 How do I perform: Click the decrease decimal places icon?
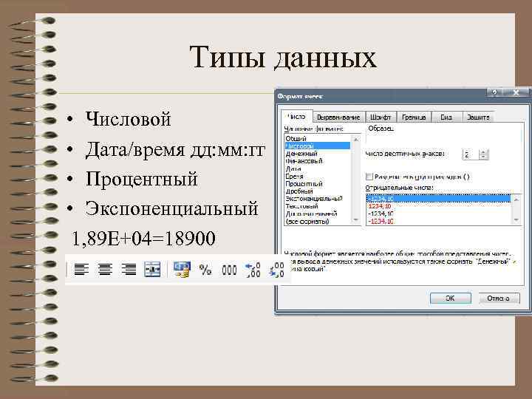(276, 270)
